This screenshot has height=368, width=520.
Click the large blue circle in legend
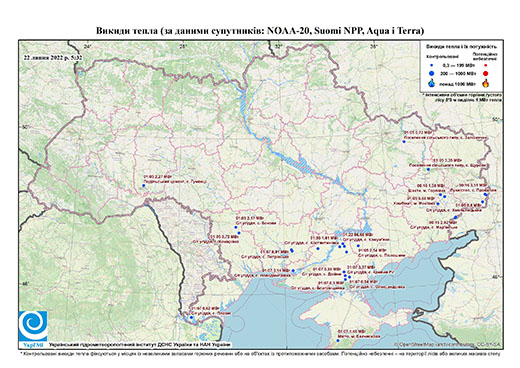(x=432, y=73)
